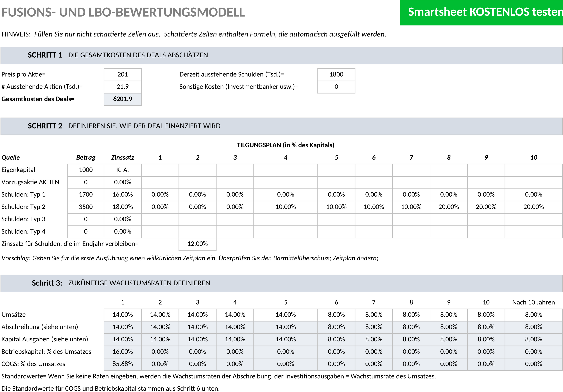Viewport: 563px width, 392px height.
Task: Click the Betriebskapital: % des Umsatzes label
Action: pyautogui.click(x=46, y=352)
